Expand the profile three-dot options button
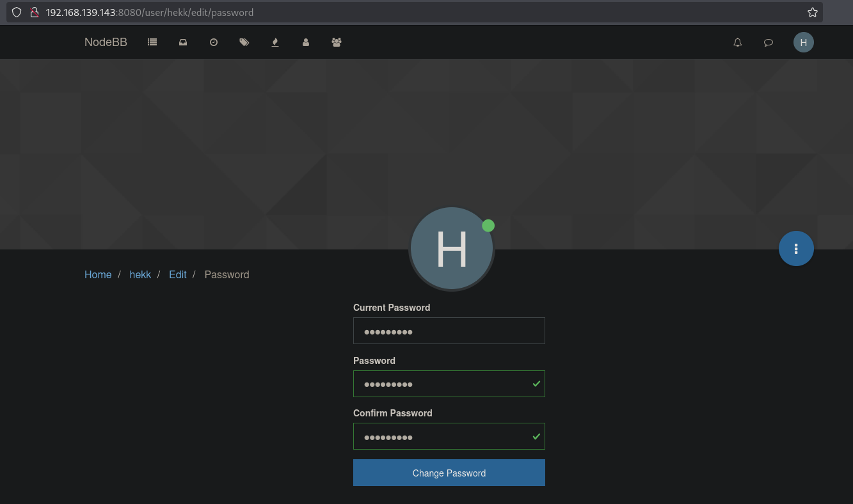Viewport: 853px width, 504px height. point(796,249)
